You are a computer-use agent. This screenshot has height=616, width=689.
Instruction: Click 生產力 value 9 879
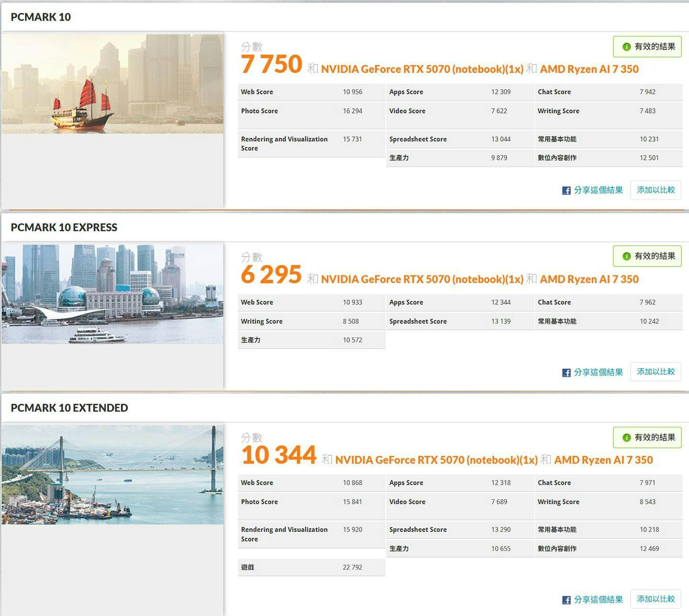click(499, 158)
